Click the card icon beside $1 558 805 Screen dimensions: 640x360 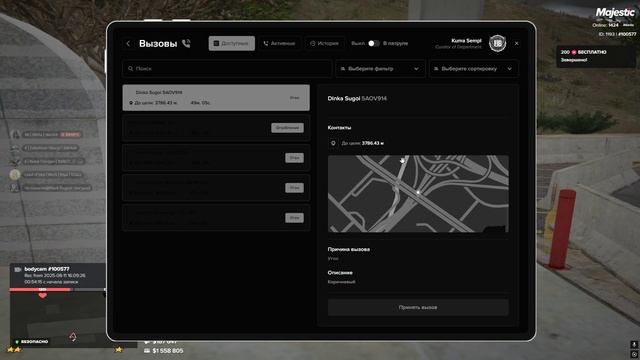pyautogui.click(x=147, y=351)
